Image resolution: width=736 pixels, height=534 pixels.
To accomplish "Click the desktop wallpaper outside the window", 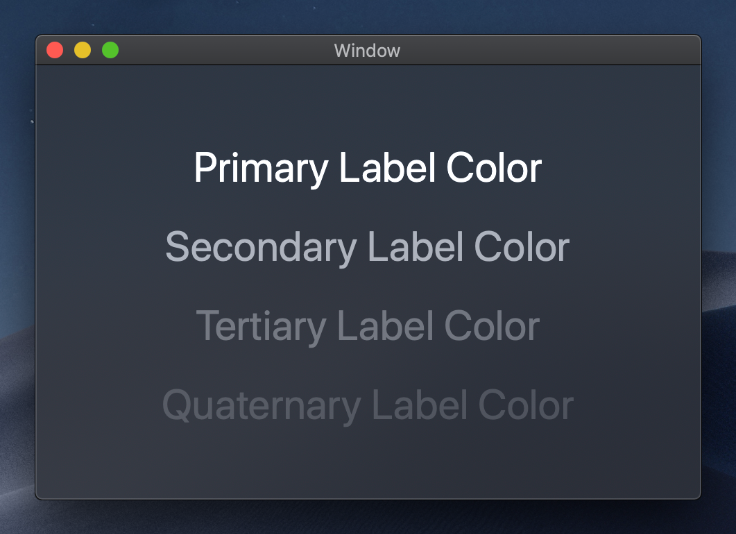I will (x=368, y=16).
